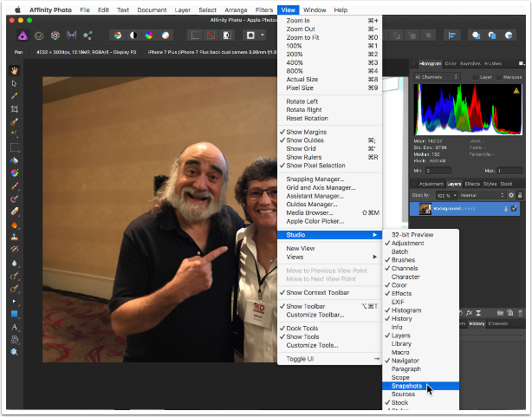
Task: Click the Auto White Balance toolbar icon
Action: (165, 36)
